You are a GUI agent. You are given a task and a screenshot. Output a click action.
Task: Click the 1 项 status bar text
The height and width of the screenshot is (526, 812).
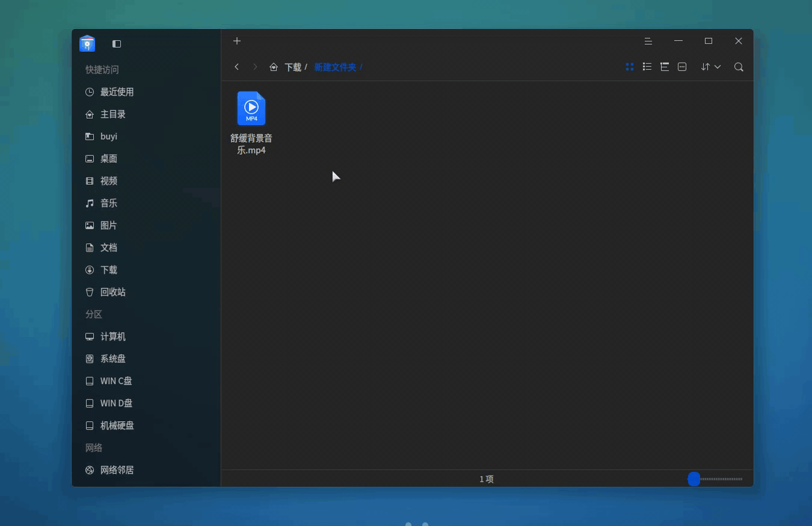(487, 479)
